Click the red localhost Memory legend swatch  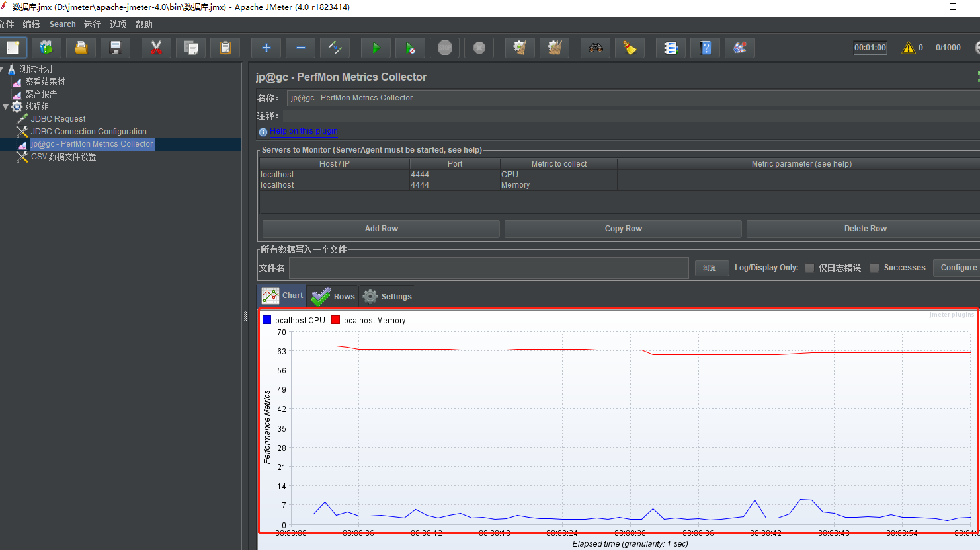pos(335,320)
